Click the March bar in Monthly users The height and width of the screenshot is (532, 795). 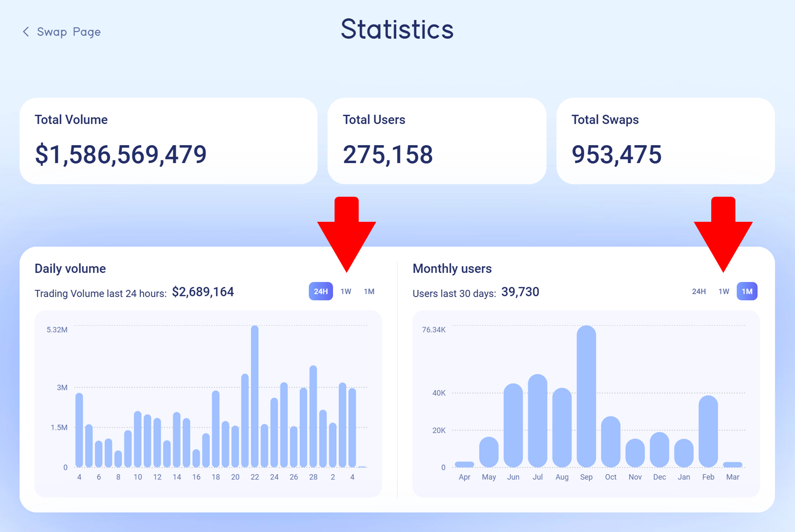pyautogui.click(x=733, y=464)
